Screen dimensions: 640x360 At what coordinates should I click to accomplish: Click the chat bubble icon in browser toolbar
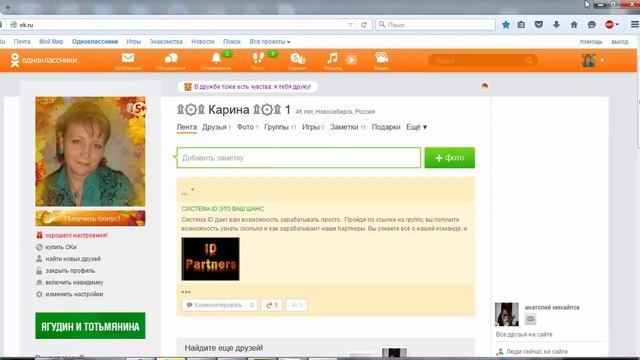coord(591,25)
